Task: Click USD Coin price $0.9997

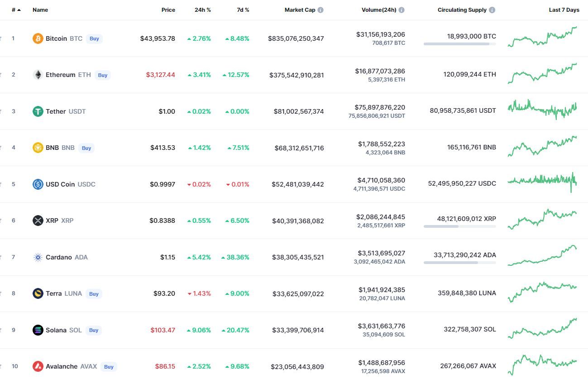Action: point(163,184)
